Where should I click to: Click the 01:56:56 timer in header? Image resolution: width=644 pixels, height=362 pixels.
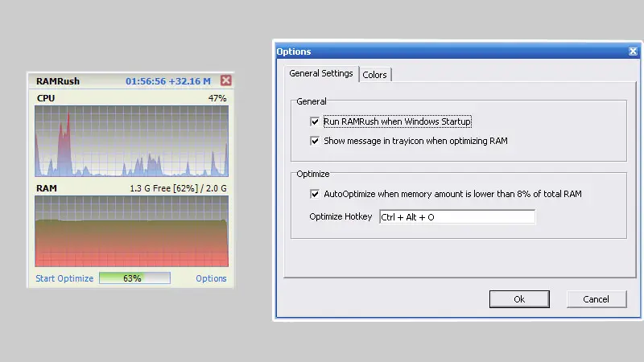(147, 80)
